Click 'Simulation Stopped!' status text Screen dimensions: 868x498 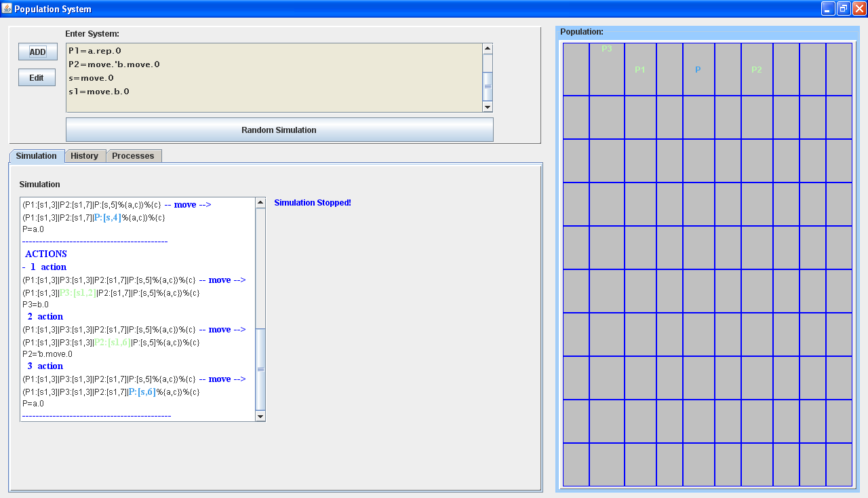(x=313, y=203)
